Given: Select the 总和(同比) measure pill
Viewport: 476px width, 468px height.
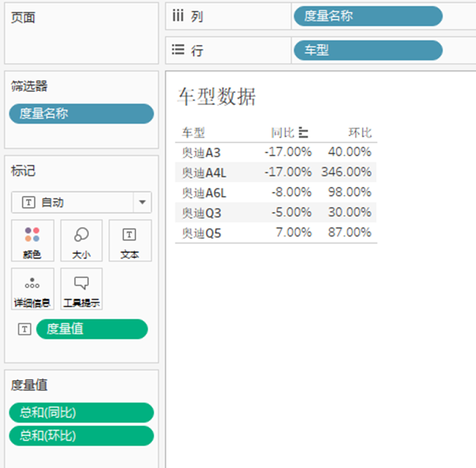Looking at the screenshot, I should [x=81, y=412].
